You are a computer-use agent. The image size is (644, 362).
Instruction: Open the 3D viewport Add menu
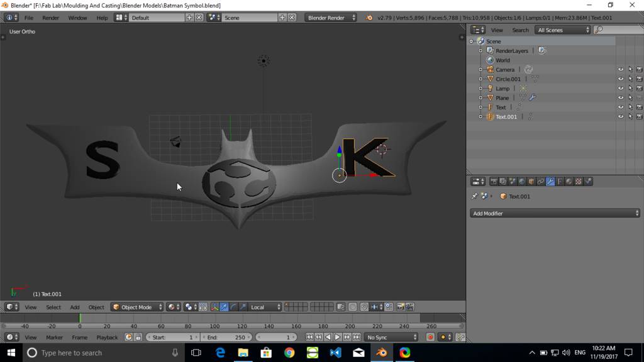coord(74,307)
